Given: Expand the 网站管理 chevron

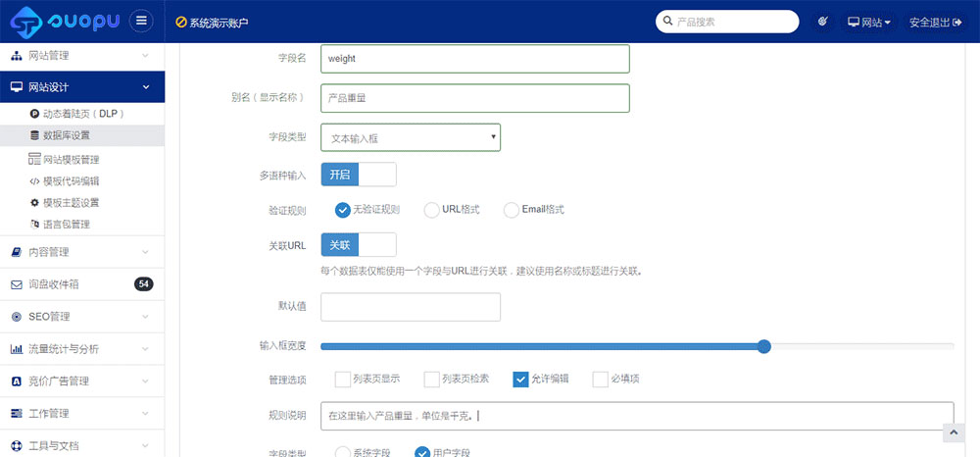Looking at the screenshot, I should [x=145, y=56].
